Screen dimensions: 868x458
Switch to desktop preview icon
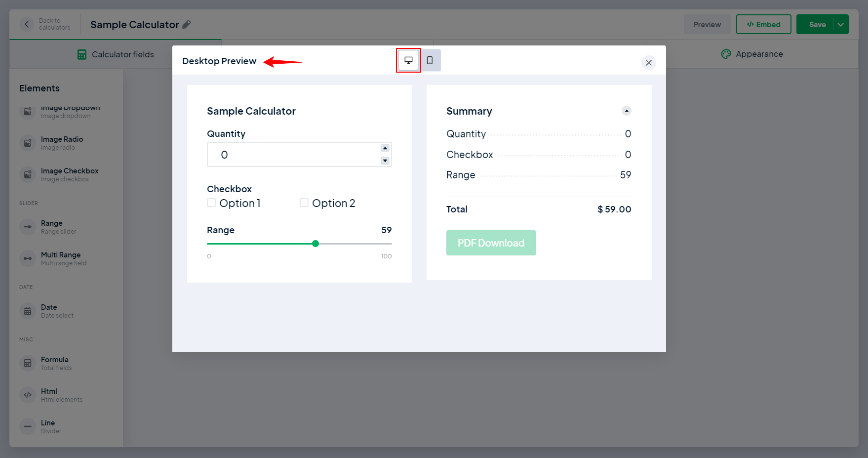click(408, 60)
